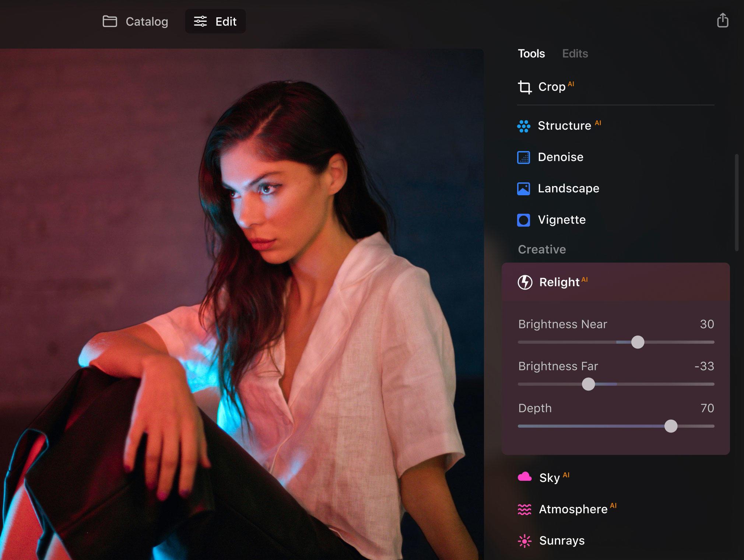The image size is (744, 560).
Task: Select the Crop tool icon
Action: [525, 87]
